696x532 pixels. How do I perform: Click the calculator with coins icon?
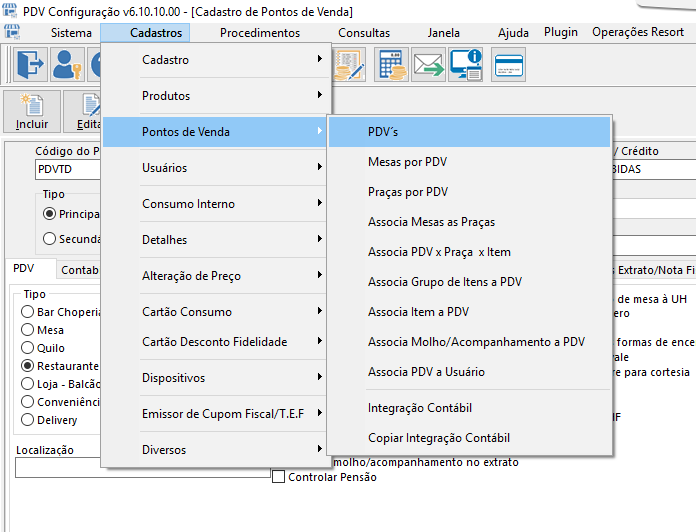pos(391,65)
